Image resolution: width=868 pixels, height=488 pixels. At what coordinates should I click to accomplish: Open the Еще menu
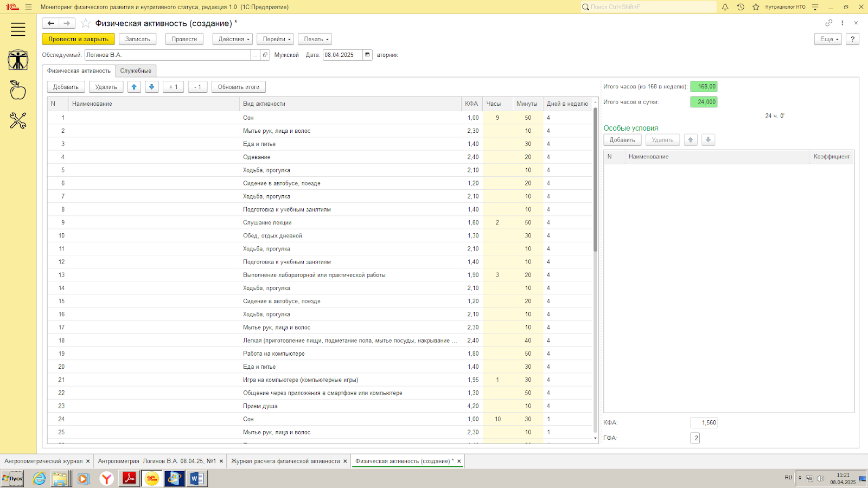click(828, 39)
